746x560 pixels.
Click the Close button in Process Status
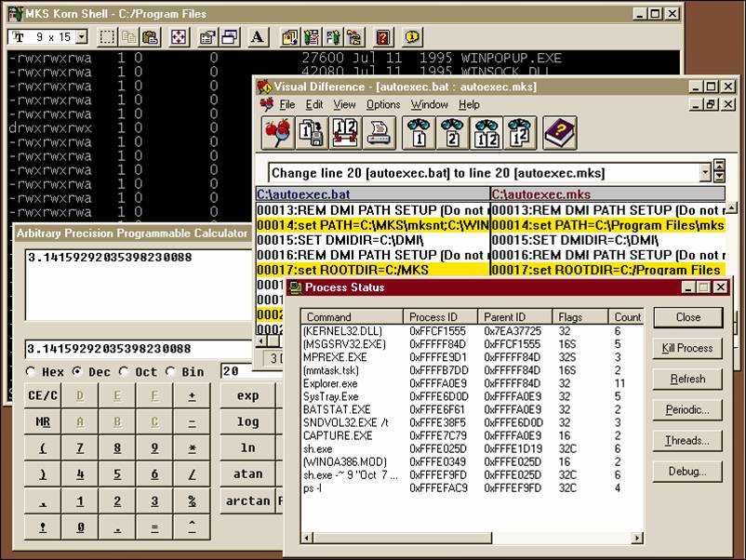pyautogui.click(x=688, y=317)
